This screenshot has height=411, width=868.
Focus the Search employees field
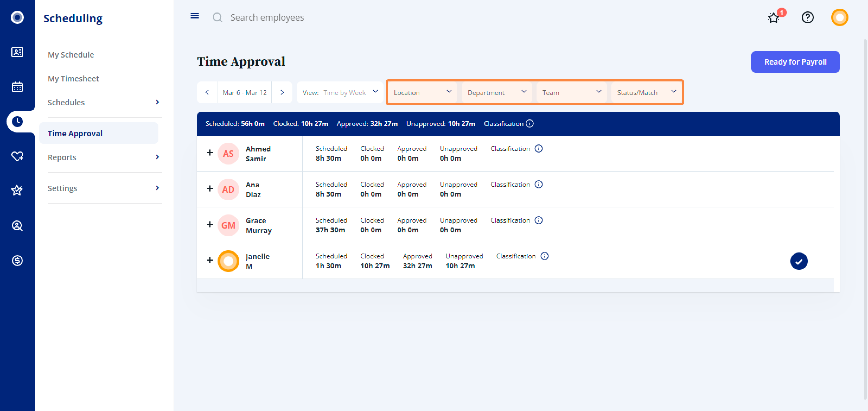pyautogui.click(x=267, y=17)
